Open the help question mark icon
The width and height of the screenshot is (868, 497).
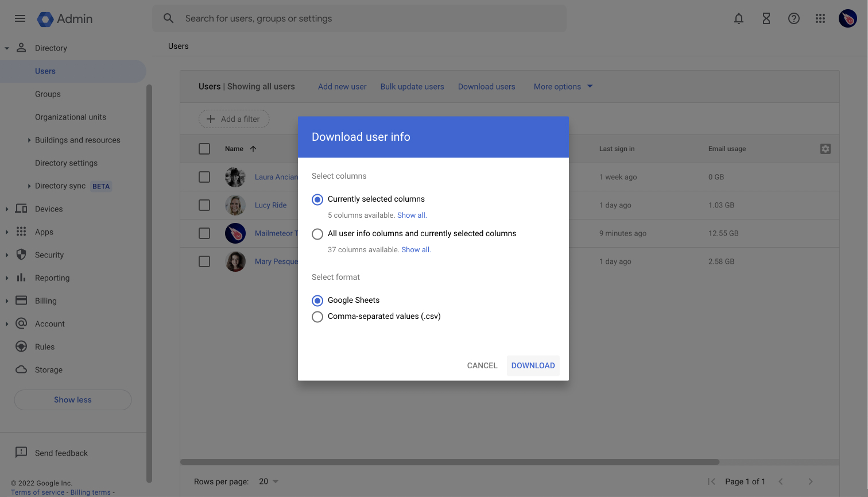click(x=793, y=18)
